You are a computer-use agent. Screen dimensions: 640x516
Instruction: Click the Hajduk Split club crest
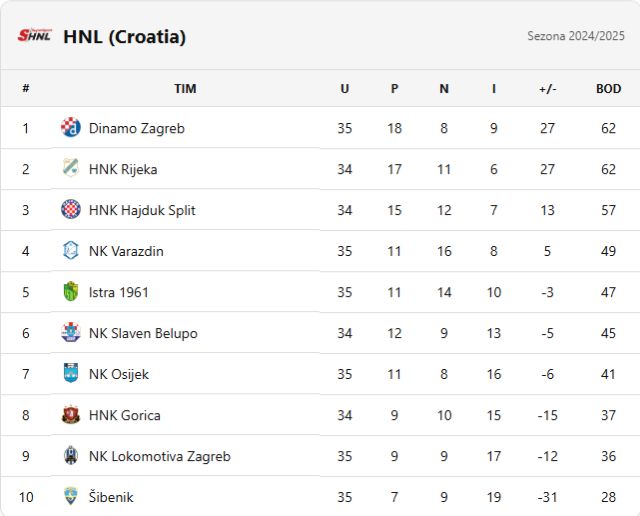pyautogui.click(x=70, y=210)
